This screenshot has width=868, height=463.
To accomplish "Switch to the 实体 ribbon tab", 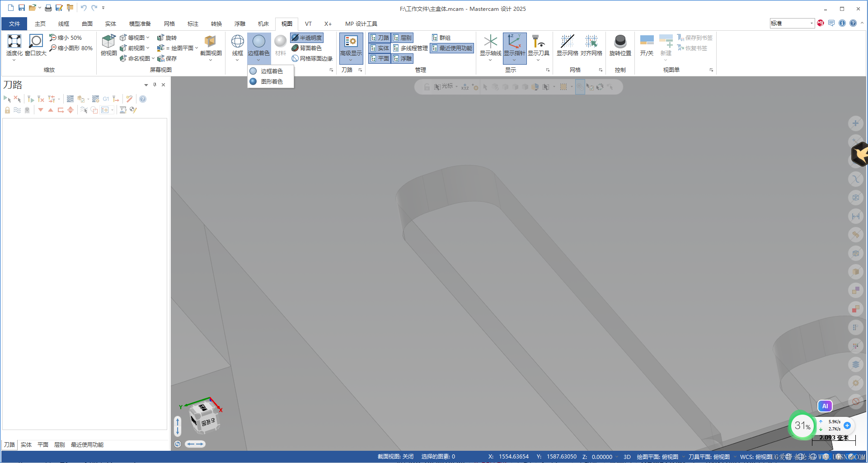I will point(111,24).
